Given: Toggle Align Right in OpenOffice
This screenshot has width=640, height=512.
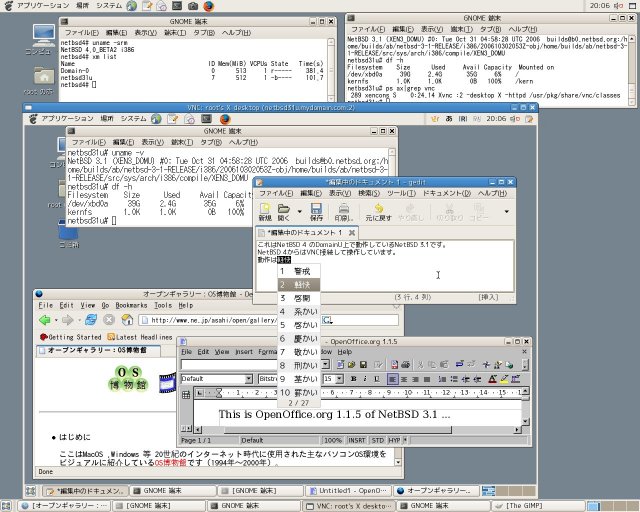Looking at the screenshot, I should (415, 379).
